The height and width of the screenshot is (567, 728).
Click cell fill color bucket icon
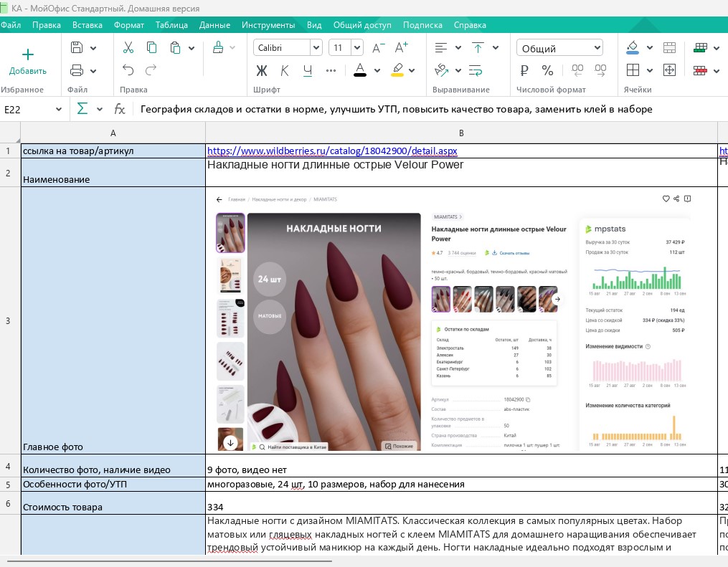pyautogui.click(x=633, y=47)
